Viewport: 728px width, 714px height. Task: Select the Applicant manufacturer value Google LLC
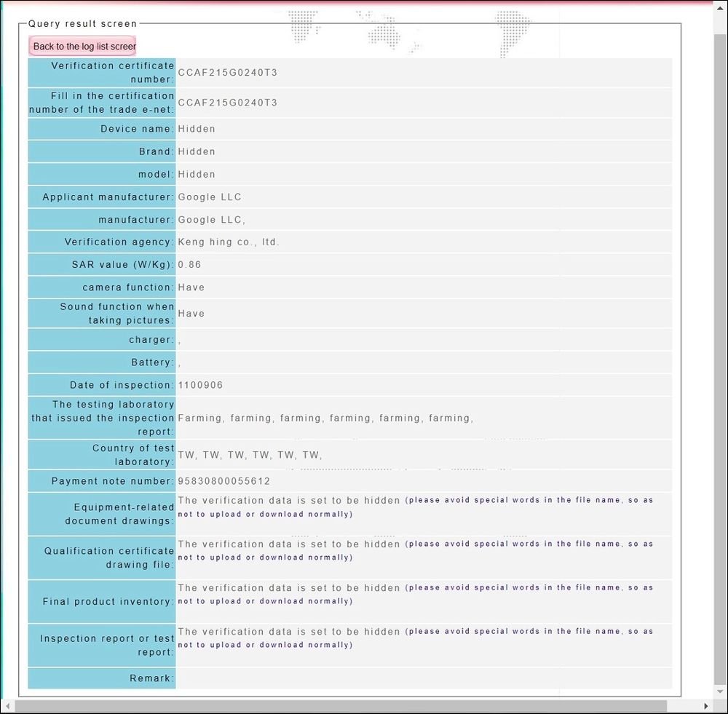pyautogui.click(x=210, y=197)
